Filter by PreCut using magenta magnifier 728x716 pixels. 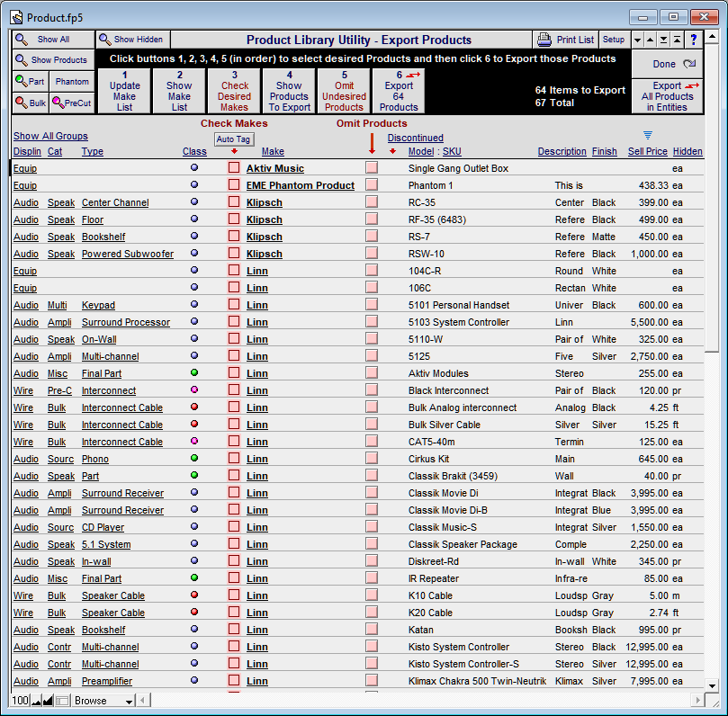click(72, 103)
